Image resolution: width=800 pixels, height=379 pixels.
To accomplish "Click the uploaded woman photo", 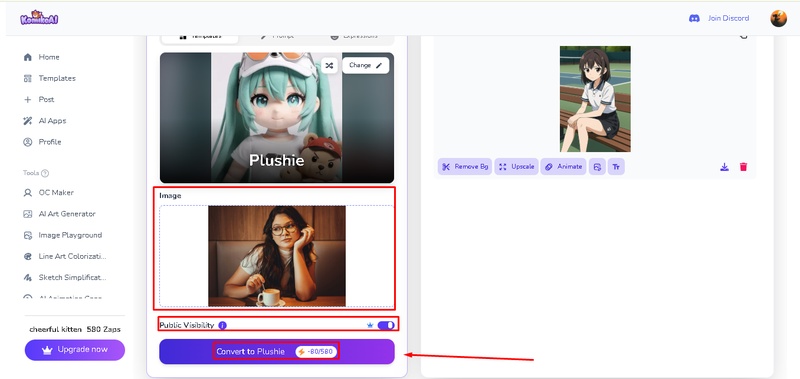I will 277,256.
